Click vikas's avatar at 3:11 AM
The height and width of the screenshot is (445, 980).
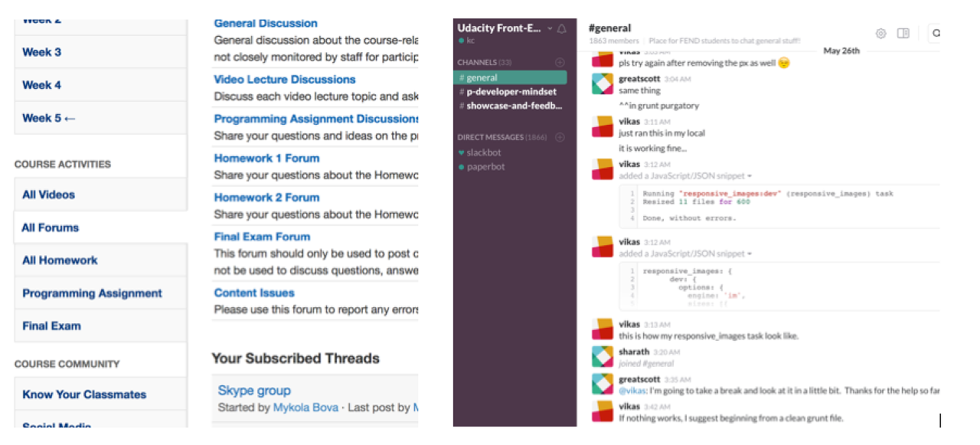(603, 127)
